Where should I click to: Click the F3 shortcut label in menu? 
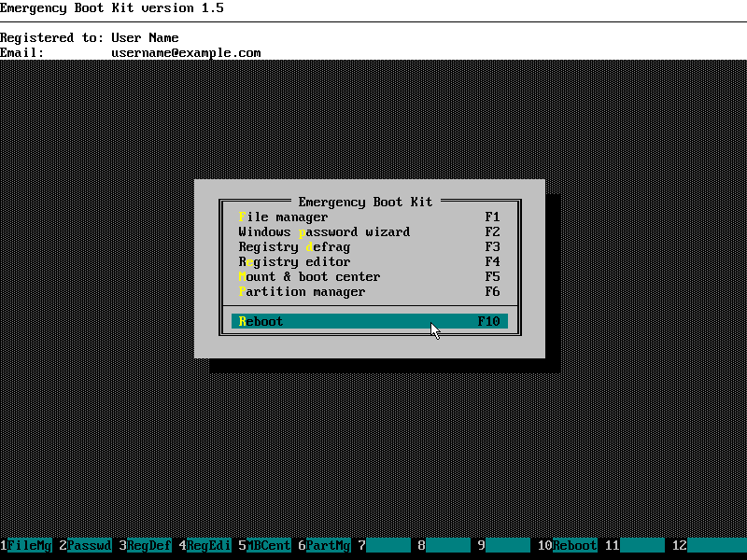(x=493, y=246)
